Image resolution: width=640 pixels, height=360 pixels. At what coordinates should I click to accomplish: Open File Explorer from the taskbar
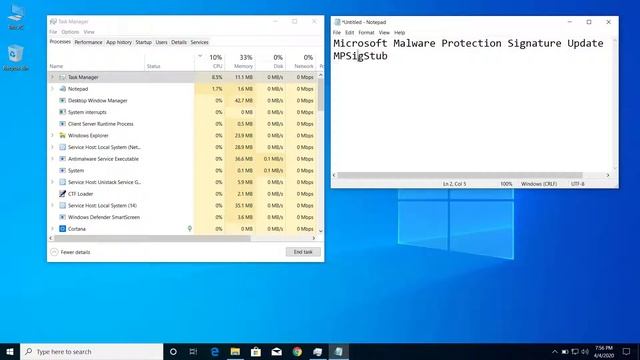[x=235, y=351]
